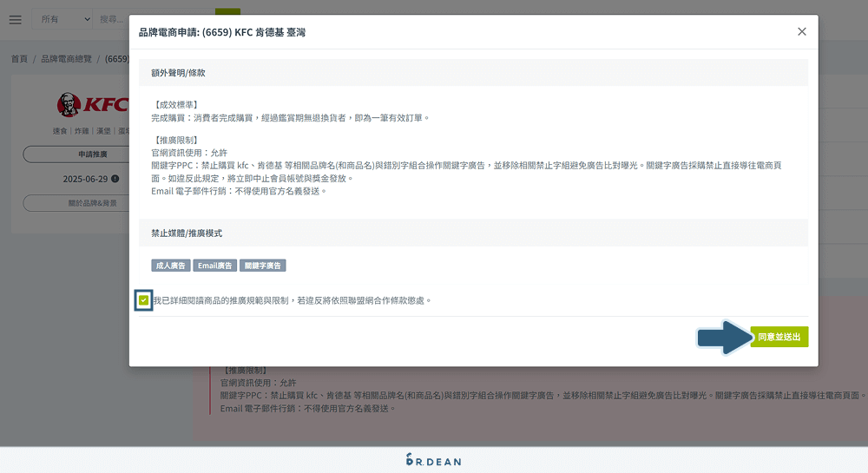Expand the 所有 category dropdown
The height and width of the screenshot is (473, 868).
[x=62, y=19]
